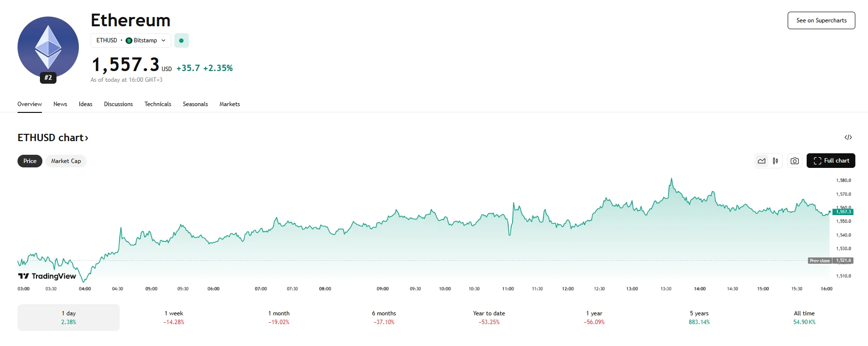This screenshot has width=868, height=346.
Task: Open the Technicals tab
Action: click(x=158, y=104)
